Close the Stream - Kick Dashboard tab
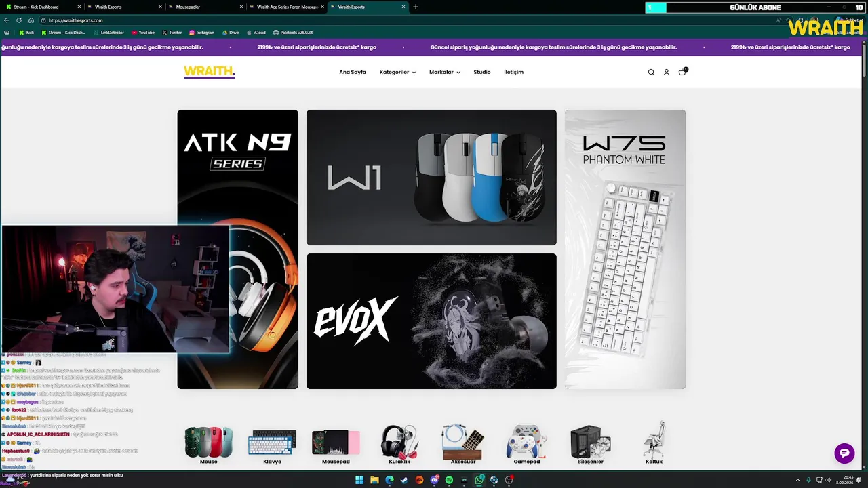 [x=79, y=7]
